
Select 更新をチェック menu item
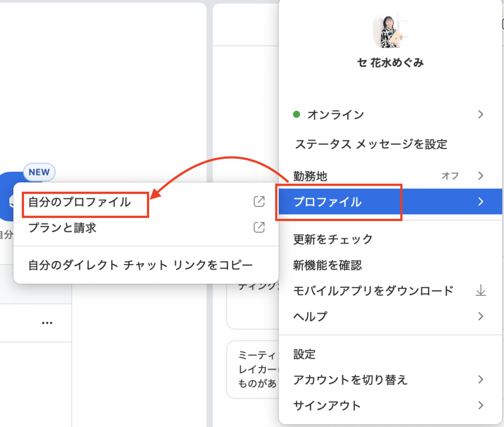(333, 240)
